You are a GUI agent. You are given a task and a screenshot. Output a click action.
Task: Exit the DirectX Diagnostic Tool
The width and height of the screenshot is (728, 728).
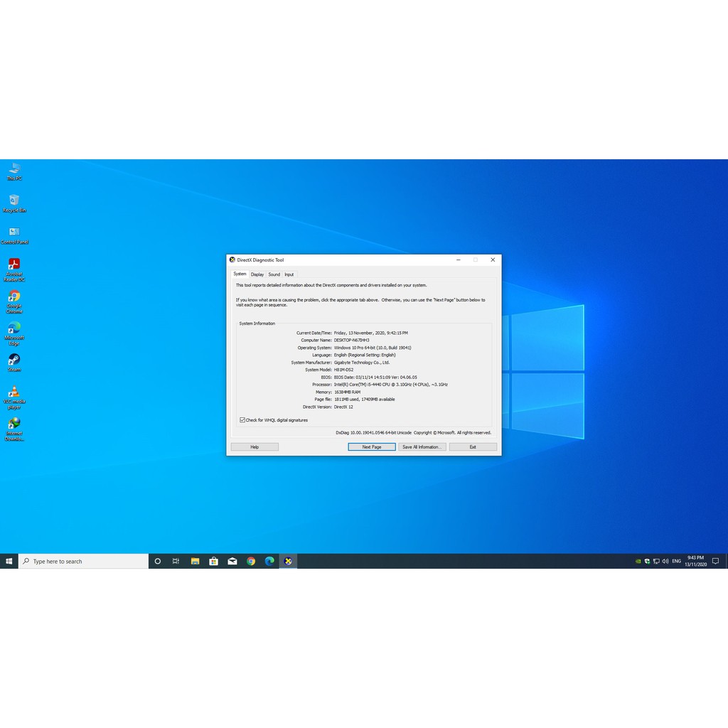click(473, 447)
